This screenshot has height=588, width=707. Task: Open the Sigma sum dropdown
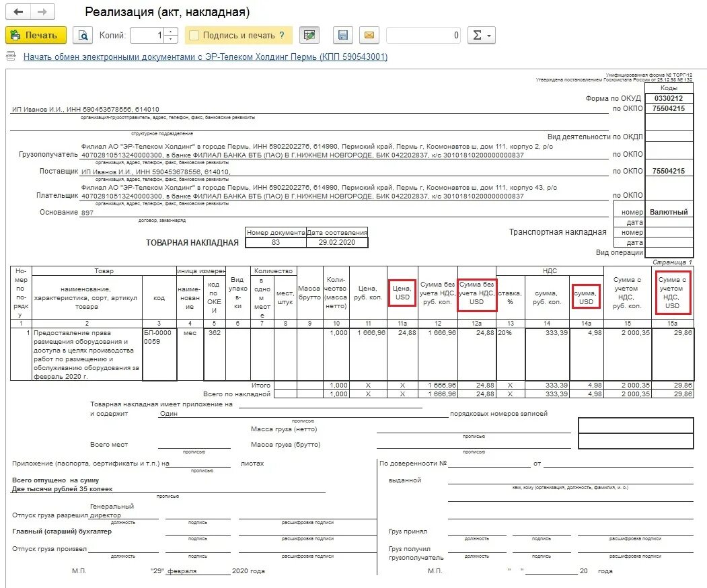[x=482, y=35]
